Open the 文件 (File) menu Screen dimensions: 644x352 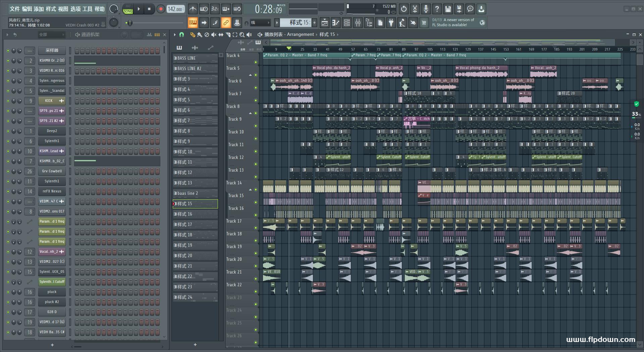pos(14,9)
